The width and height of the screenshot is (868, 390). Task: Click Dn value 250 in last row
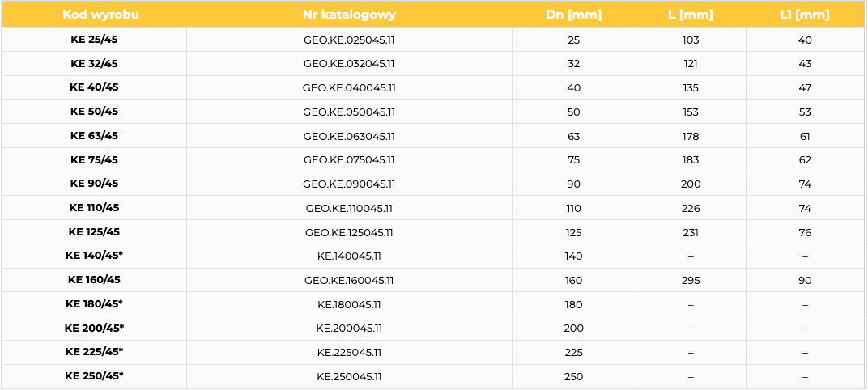click(573, 377)
